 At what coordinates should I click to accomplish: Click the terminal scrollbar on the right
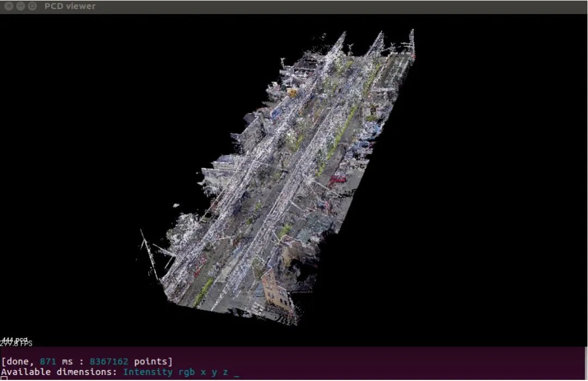(586, 364)
